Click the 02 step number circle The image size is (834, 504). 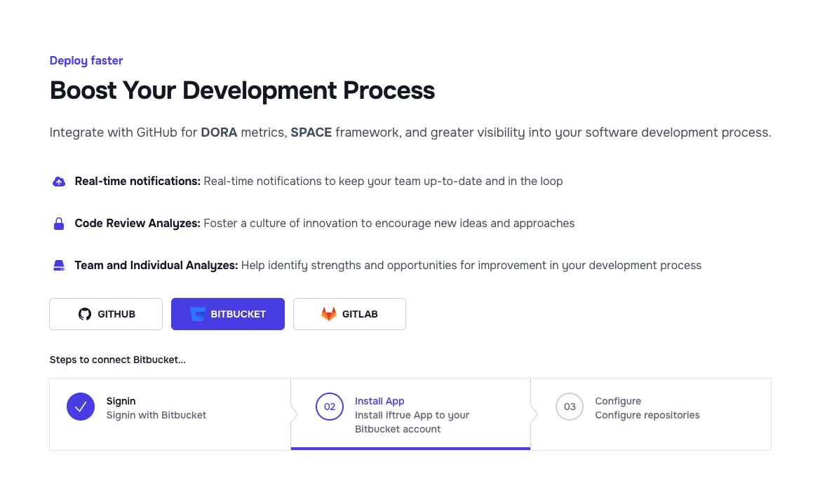[330, 407]
